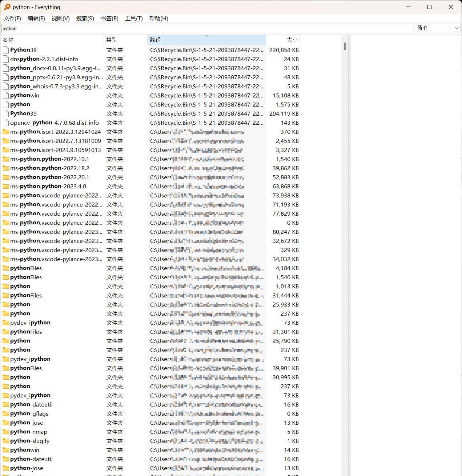Click folder icon of python-slugify
Viewport: 462px width, 476px height.
coord(5,441)
